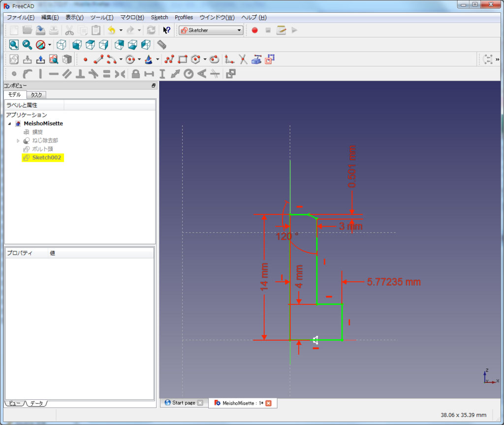Expand the conic tools dropdown arrow
Screen dimensions: 504x425
click(x=157, y=60)
